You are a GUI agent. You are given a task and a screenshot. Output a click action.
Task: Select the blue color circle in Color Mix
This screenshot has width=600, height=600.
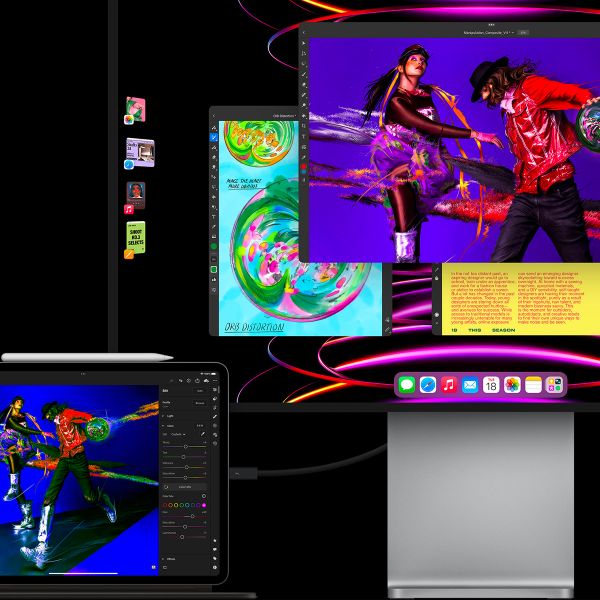pyautogui.click(x=192, y=505)
